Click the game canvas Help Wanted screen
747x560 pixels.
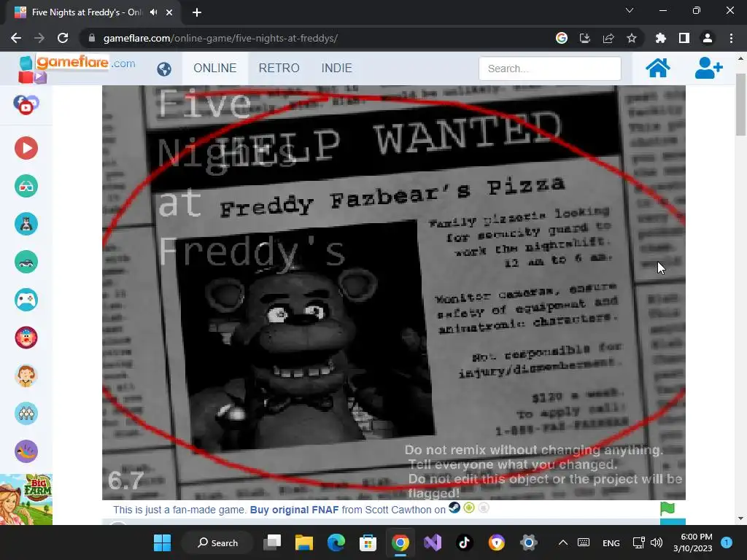click(393, 292)
